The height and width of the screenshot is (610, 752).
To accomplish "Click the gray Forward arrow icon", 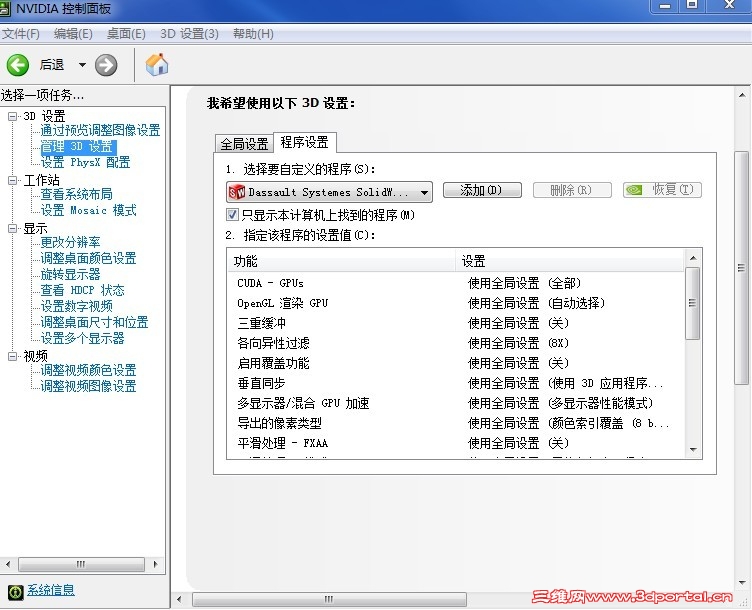I will pos(106,65).
